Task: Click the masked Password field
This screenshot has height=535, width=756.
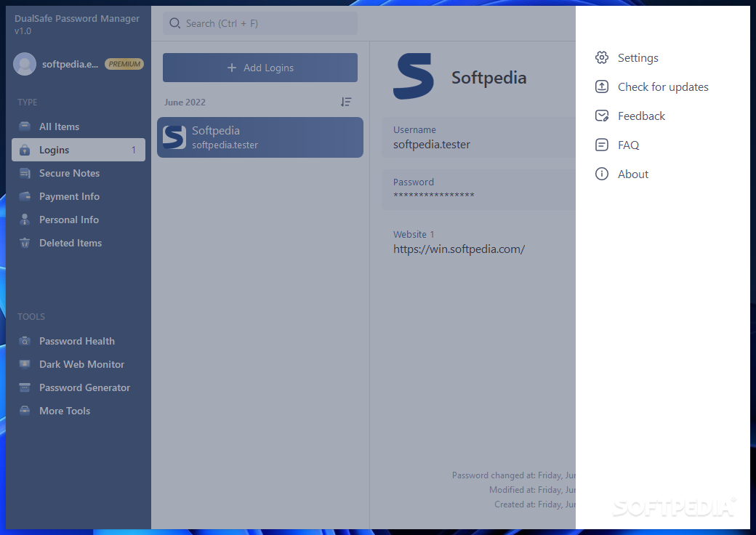Action: pyautogui.click(x=478, y=190)
